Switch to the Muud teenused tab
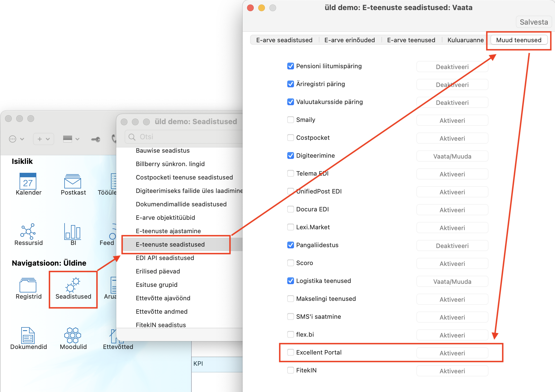 click(518, 40)
